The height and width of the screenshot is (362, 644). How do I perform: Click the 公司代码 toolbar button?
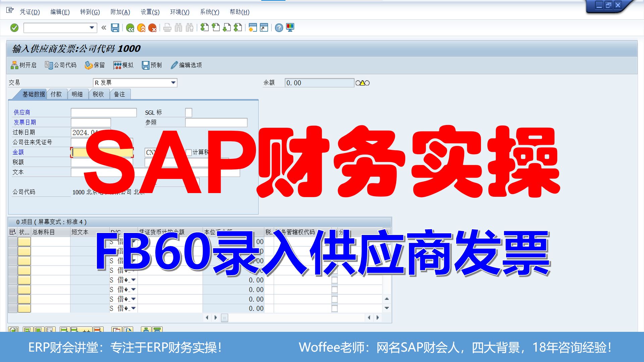pyautogui.click(x=61, y=65)
